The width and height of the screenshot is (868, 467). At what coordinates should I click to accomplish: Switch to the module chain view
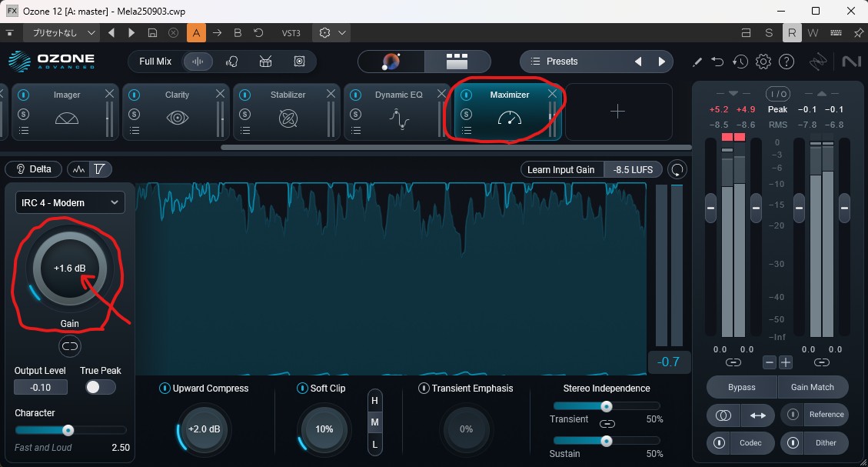pos(457,62)
